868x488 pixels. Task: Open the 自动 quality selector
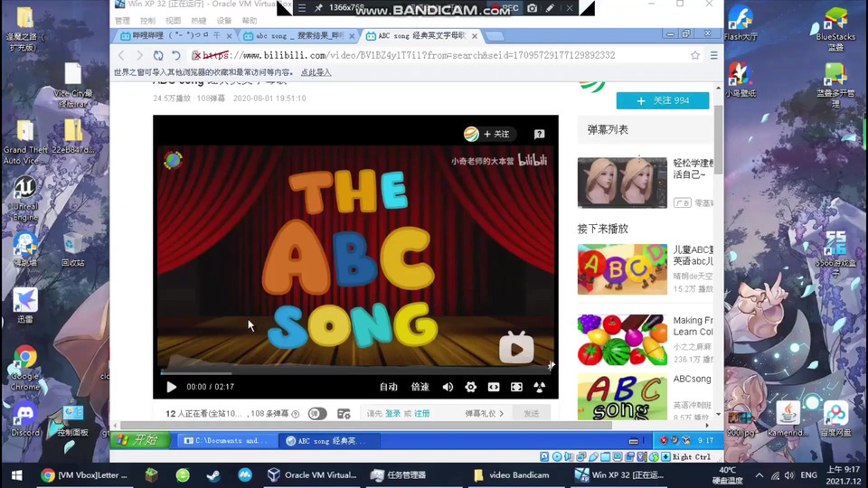click(x=389, y=387)
